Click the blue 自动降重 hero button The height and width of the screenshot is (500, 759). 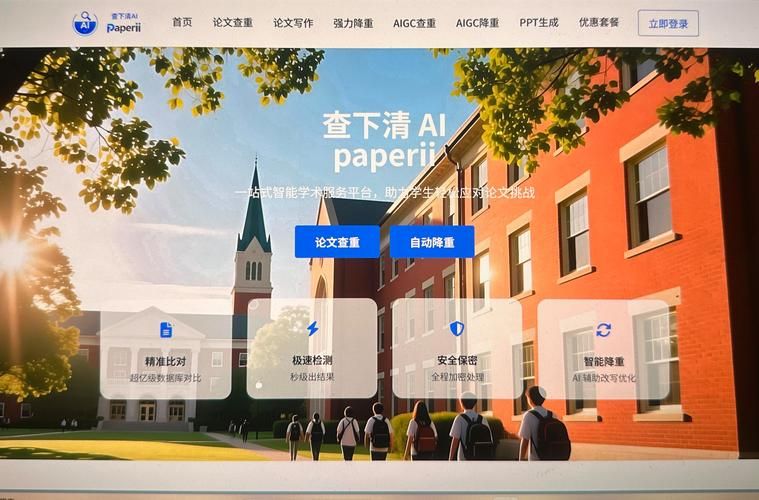coord(432,242)
